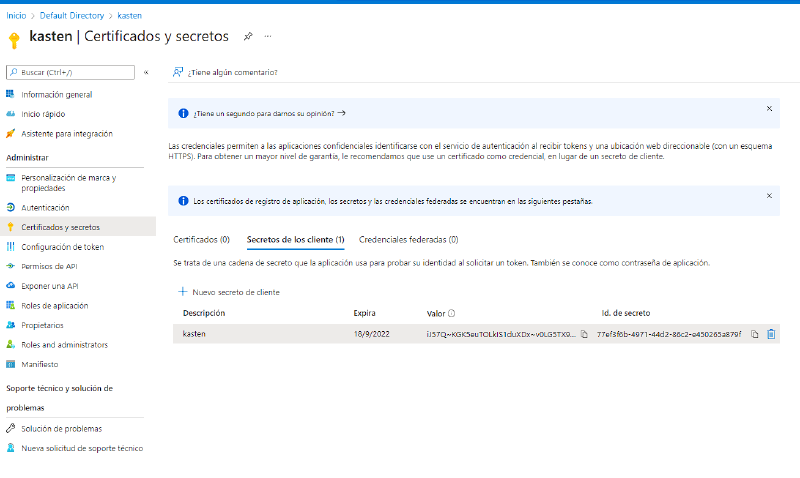The height and width of the screenshot is (478, 800).
Task: Click the Id. de secreto column header
Action: [626, 313]
